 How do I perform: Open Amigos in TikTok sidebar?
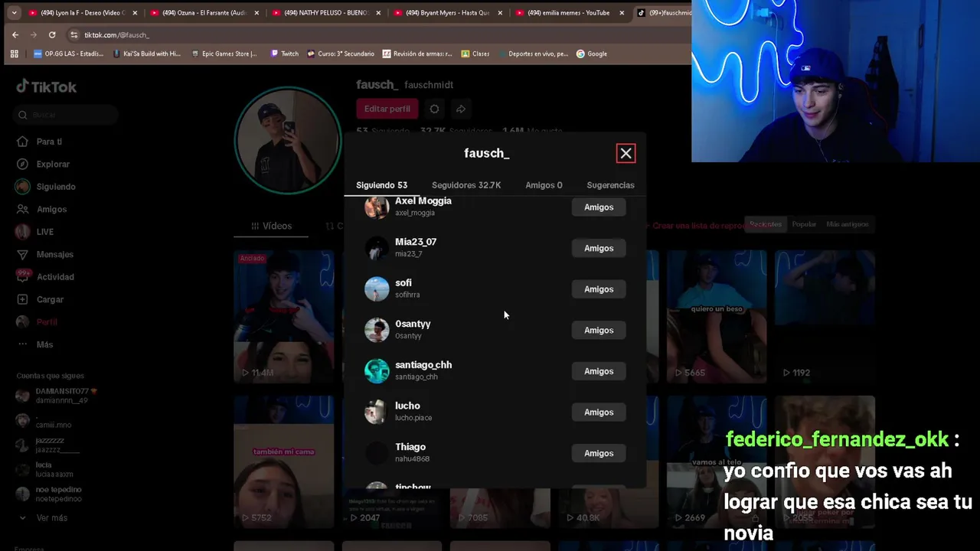pos(51,209)
